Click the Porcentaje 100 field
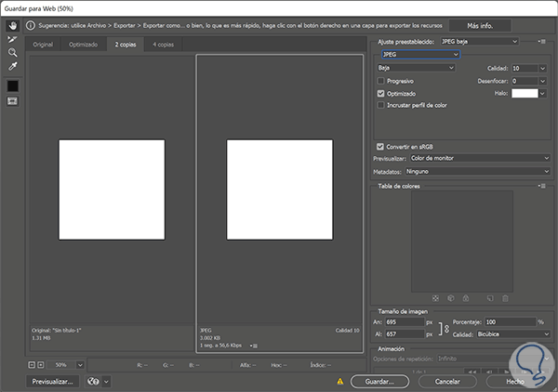The image size is (558, 392). 511,322
